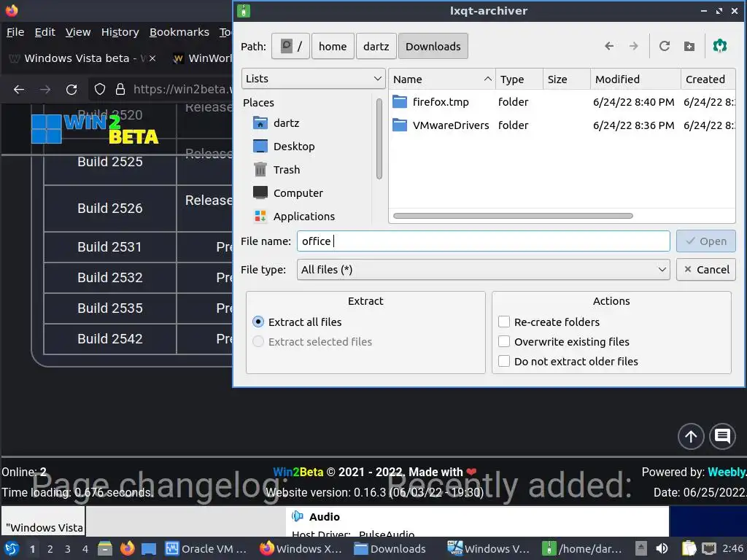Screen dimensions: 747x560
Task: Enable Re-create folders checkbox
Action: (504, 322)
